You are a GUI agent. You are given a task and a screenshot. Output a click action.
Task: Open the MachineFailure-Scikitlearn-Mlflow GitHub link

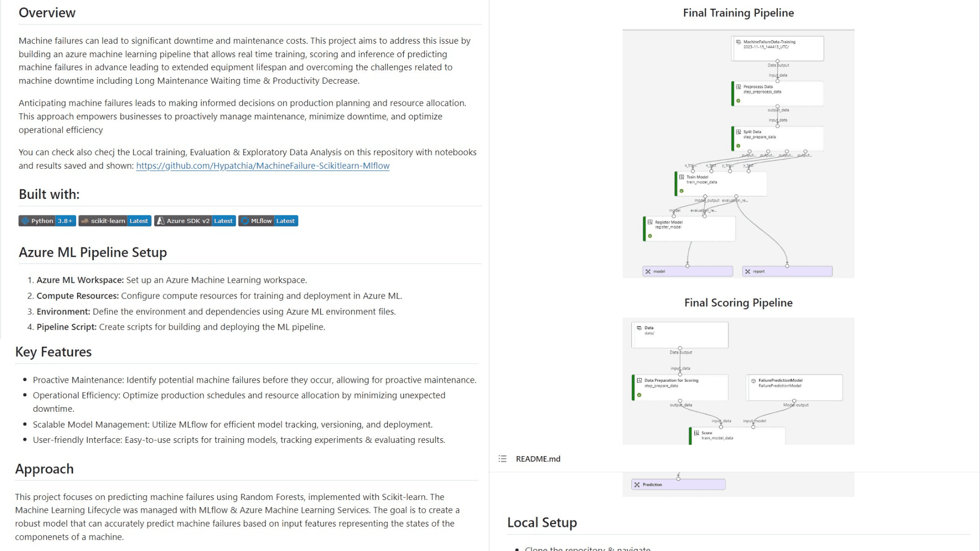[262, 166]
